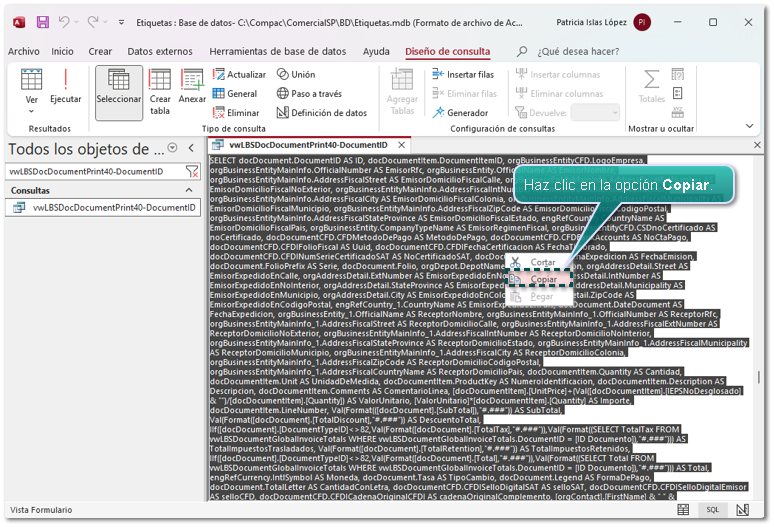774x527 pixels.
Task: Click the Actualizar update query button
Action: point(239,74)
